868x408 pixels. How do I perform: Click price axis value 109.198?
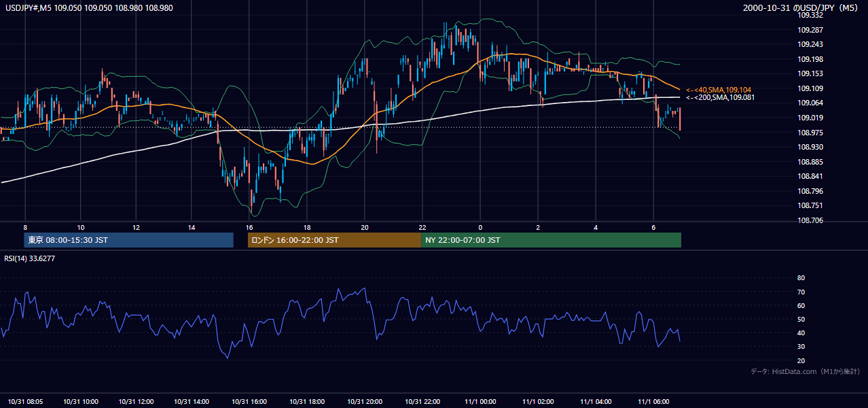(810, 59)
